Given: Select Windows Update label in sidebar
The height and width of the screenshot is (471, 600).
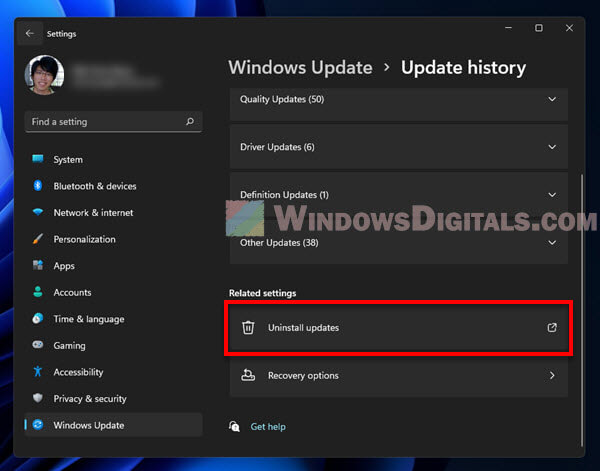Looking at the screenshot, I should (x=89, y=425).
